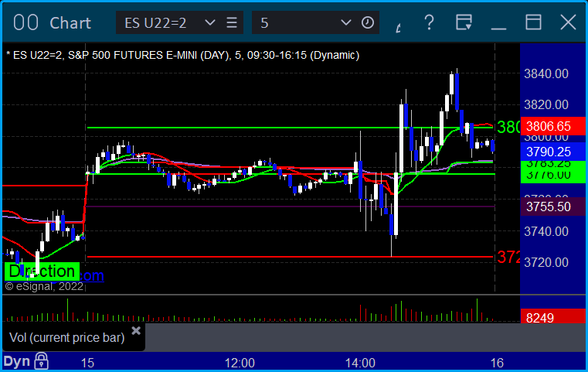
Task: Click the 3840.00 price axis label
Action: 546,74
